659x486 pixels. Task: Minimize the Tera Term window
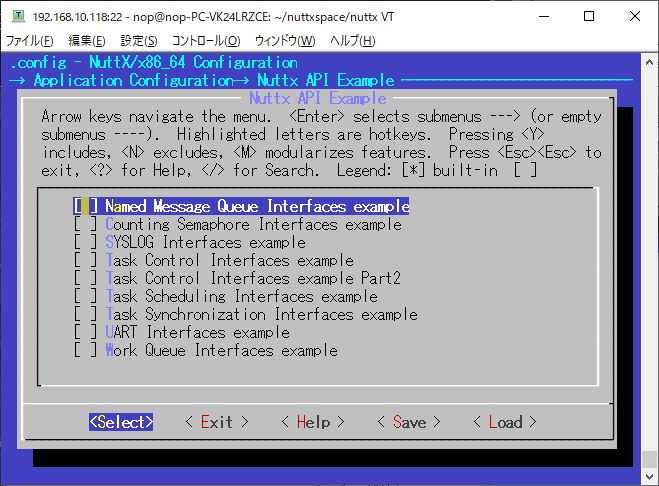[544, 16]
